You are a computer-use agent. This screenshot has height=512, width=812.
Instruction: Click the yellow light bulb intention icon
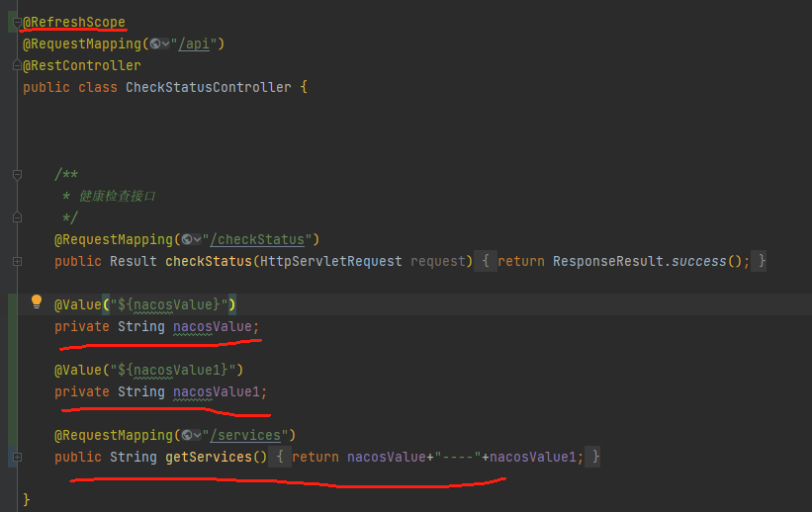tap(37, 301)
